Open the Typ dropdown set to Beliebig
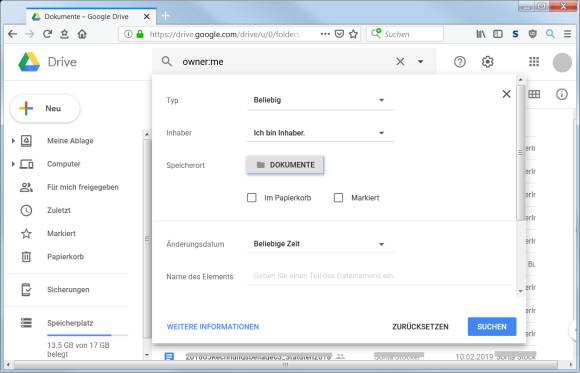The width and height of the screenshot is (580, 373). click(x=320, y=100)
